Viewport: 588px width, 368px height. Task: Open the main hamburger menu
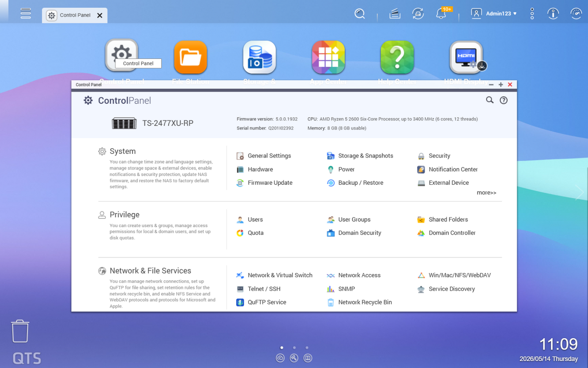coord(26,13)
